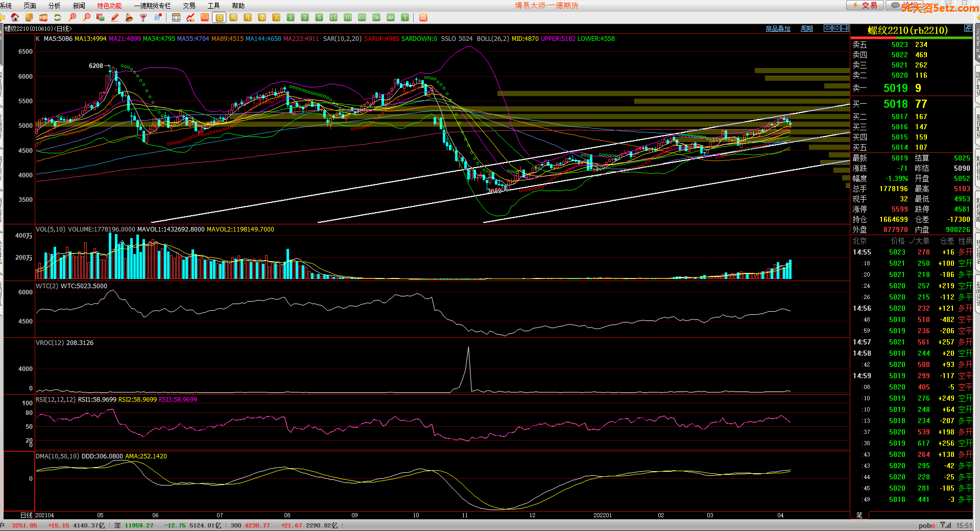Open the new features 新 icon
Image resolution: width=980 pixels, height=531 pixels.
(x=158, y=17)
